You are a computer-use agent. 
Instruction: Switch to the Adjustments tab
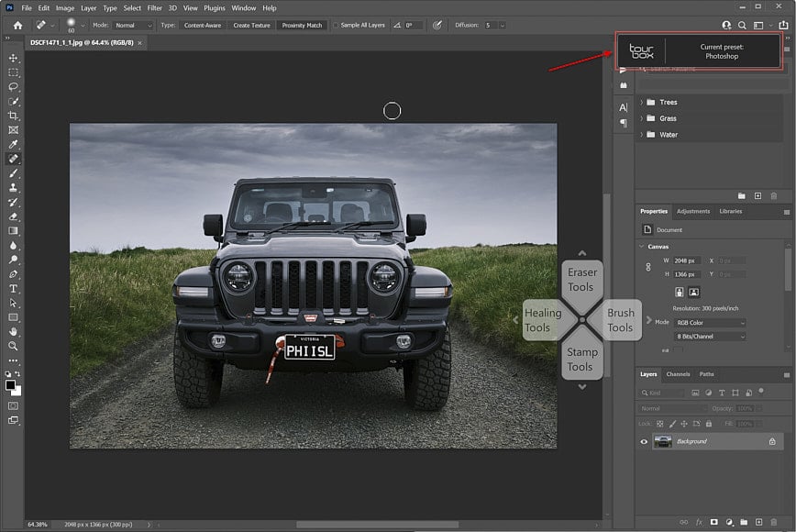click(x=693, y=211)
